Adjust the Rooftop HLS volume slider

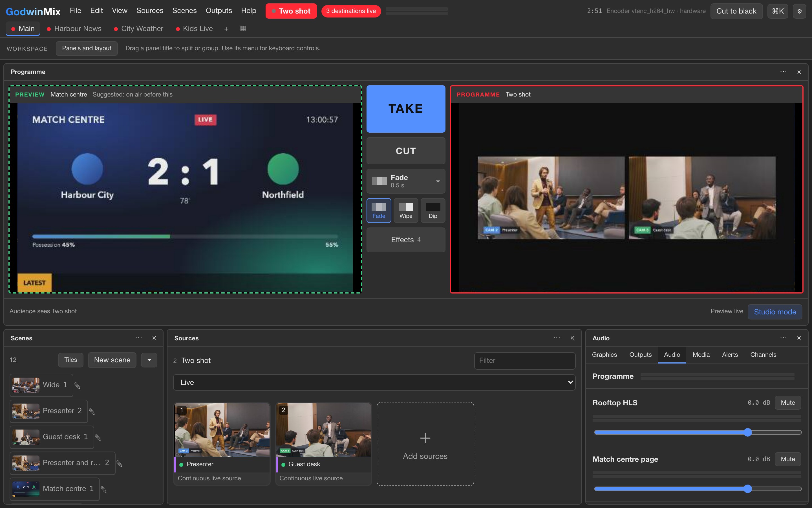(x=697, y=432)
